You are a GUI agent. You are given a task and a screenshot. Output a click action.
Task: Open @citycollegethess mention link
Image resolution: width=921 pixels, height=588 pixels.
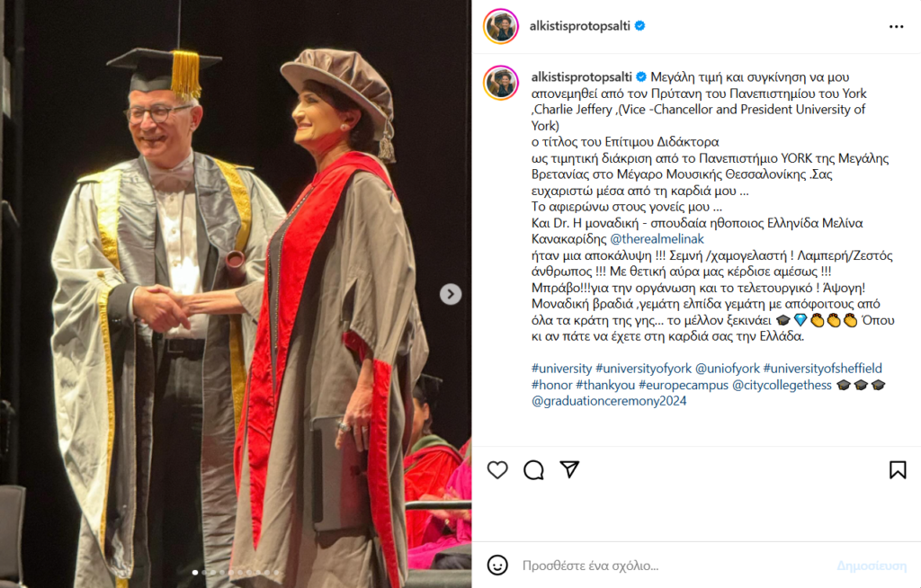[782, 385]
